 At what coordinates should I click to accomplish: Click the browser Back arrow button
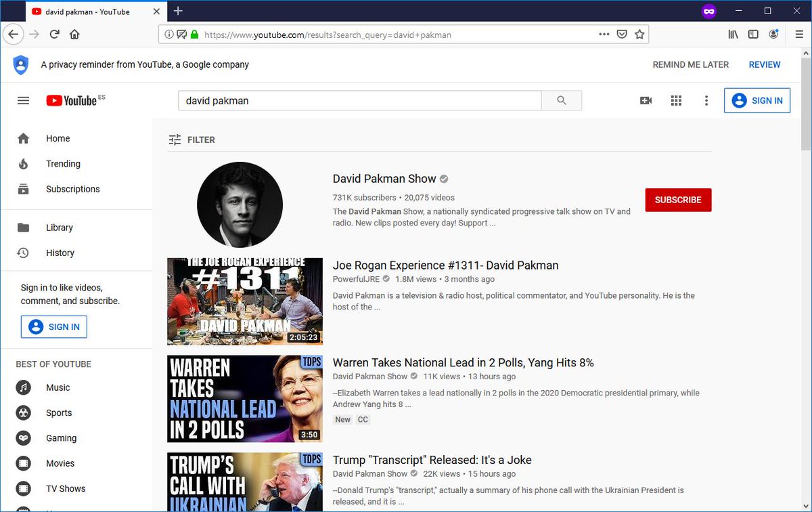(14, 35)
